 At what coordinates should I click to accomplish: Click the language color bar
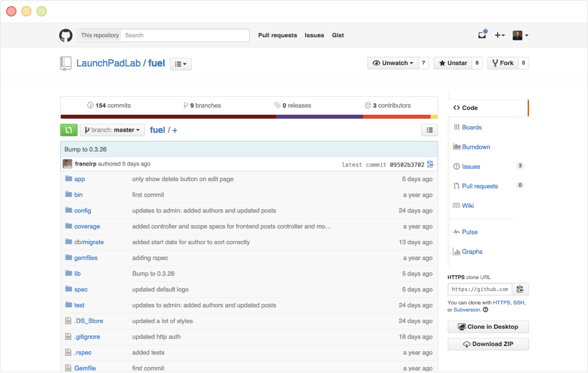(249, 117)
